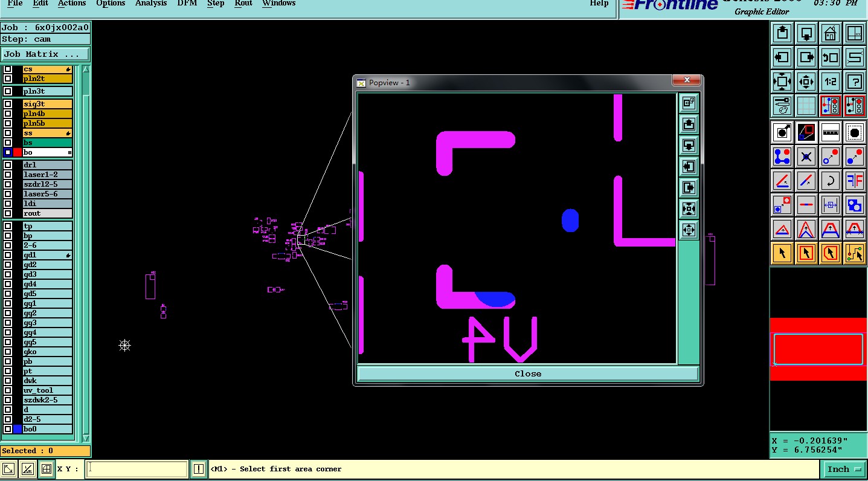Select the laser1-2 layer row
Image resolution: width=868 pixels, height=481 pixels.
coord(48,175)
